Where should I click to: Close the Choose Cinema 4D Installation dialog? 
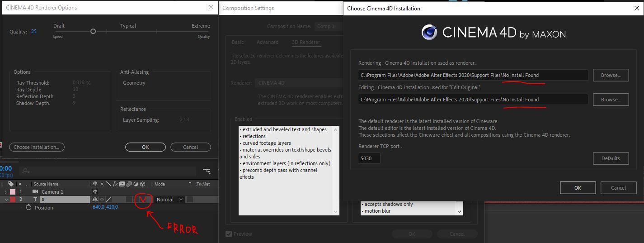[x=636, y=8]
